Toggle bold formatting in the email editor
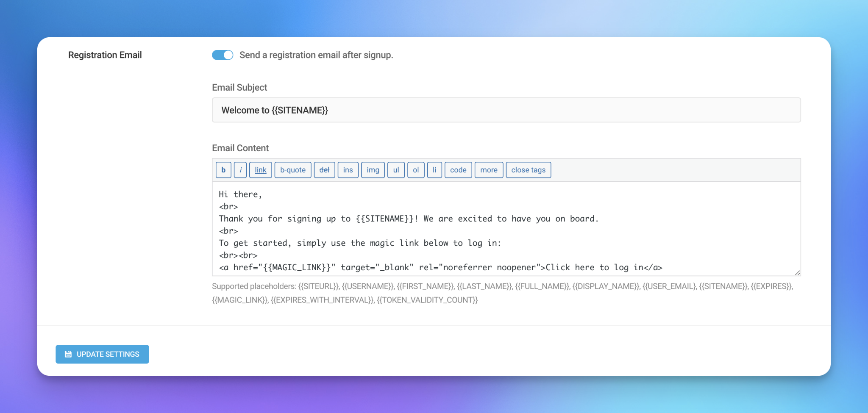 [x=223, y=170]
